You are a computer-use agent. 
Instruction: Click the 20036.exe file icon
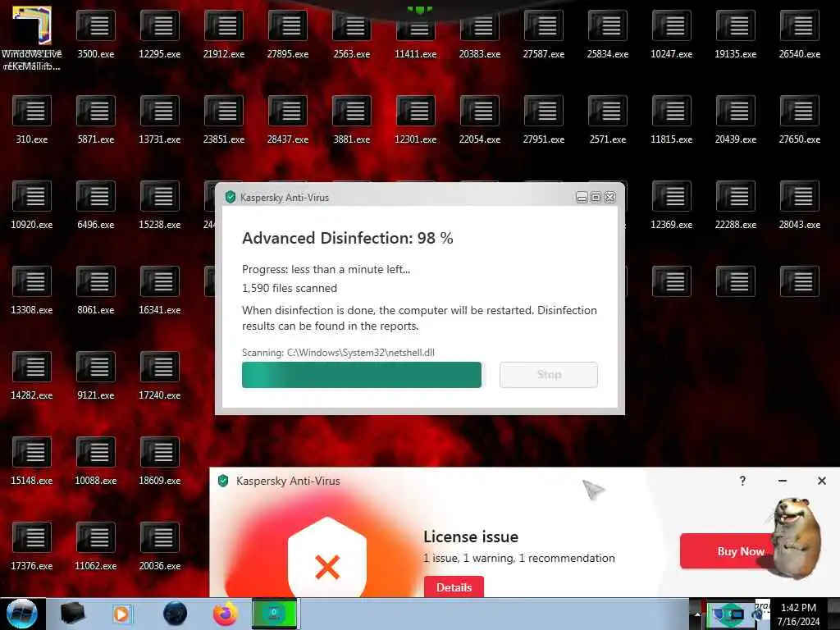160,537
